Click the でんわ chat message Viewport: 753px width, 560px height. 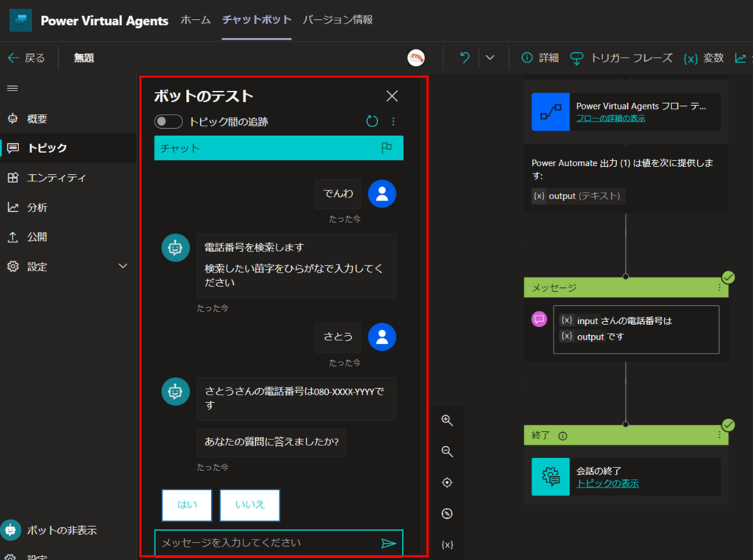coord(338,194)
